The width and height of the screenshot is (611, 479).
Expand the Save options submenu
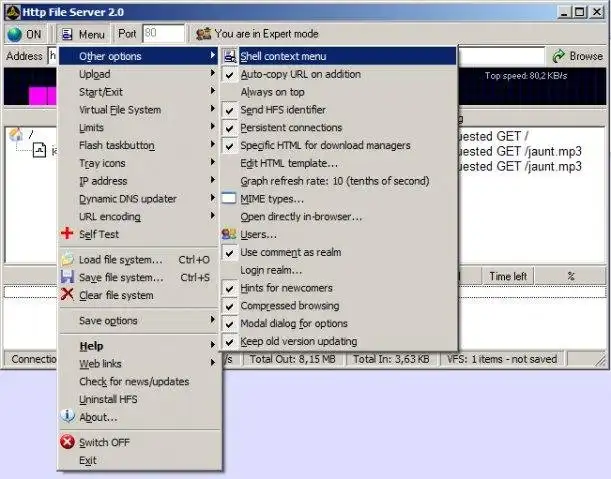click(139, 321)
